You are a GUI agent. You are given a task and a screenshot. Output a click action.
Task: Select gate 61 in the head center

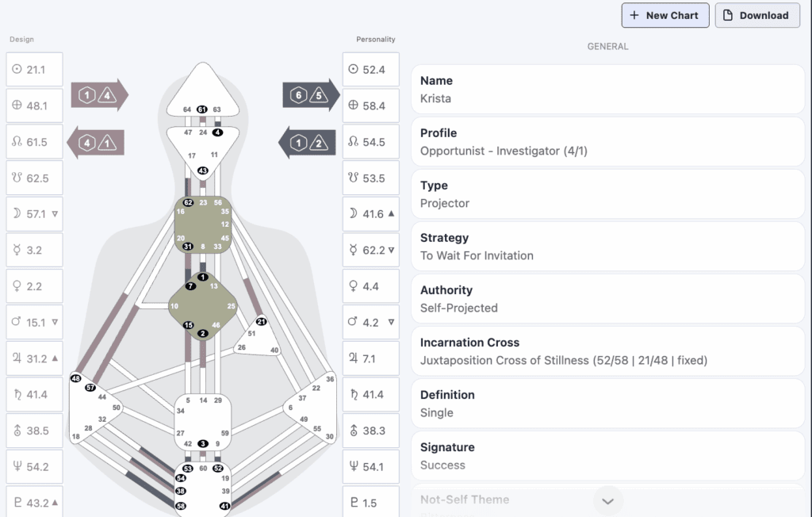click(x=202, y=109)
